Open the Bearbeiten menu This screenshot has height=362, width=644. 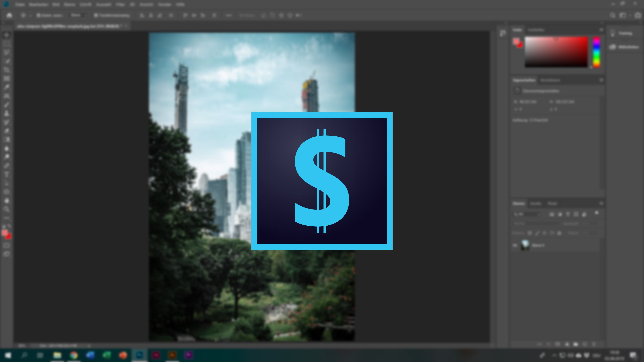[39, 5]
